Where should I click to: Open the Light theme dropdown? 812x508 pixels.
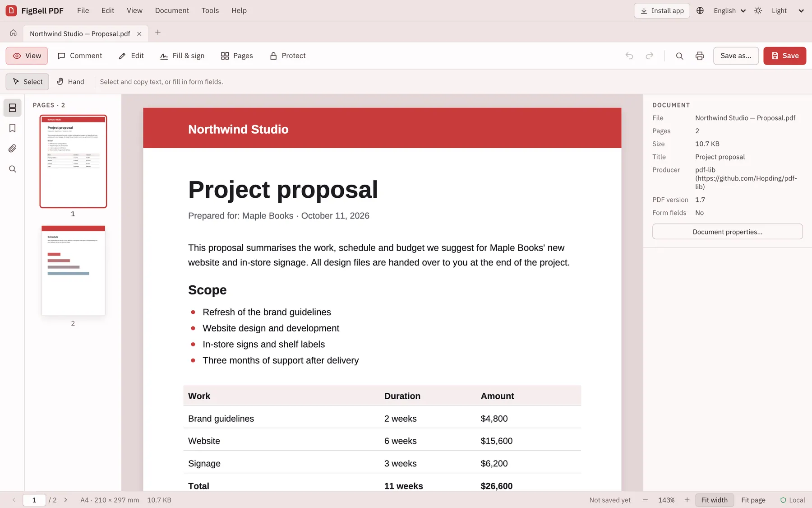pos(788,10)
